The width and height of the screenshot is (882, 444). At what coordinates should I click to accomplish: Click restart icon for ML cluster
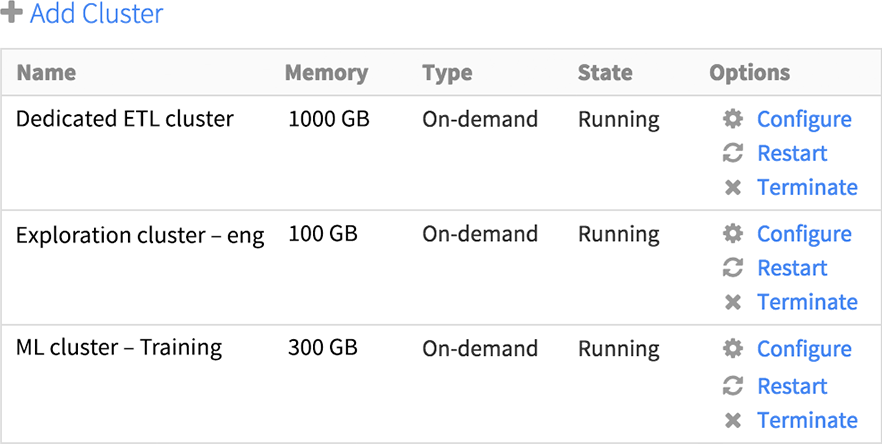coord(733,386)
